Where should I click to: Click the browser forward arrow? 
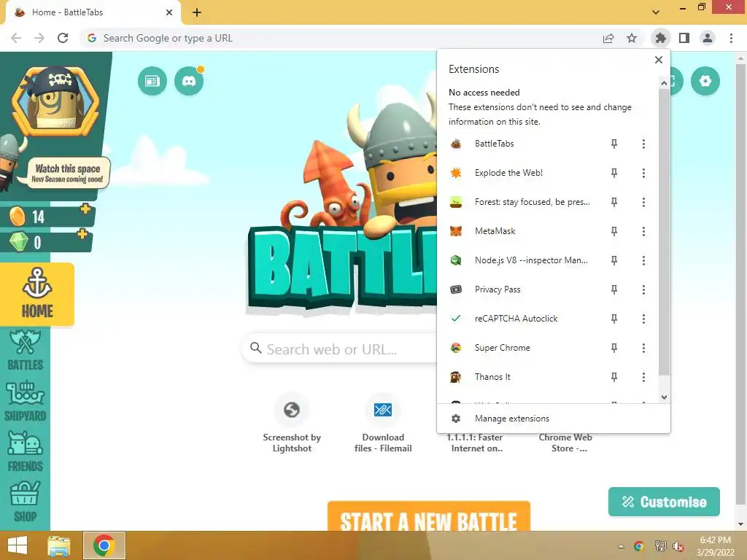pyautogui.click(x=39, y=38)
